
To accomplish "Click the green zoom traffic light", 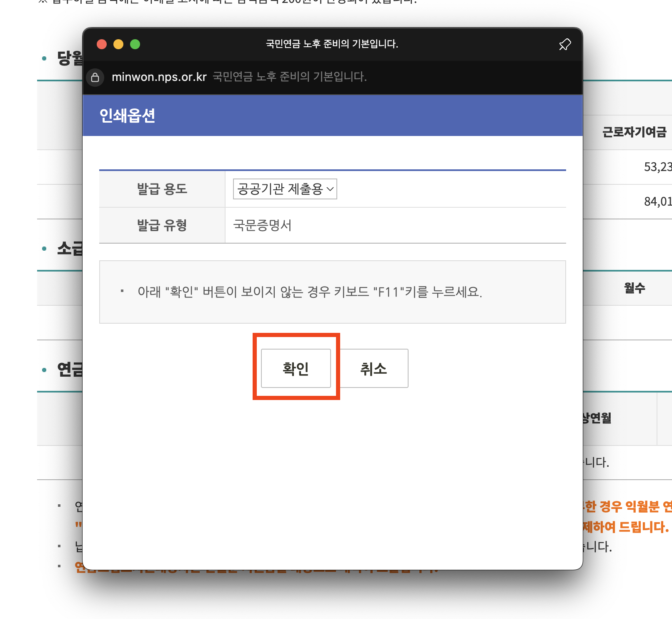I will coord(134,44).
